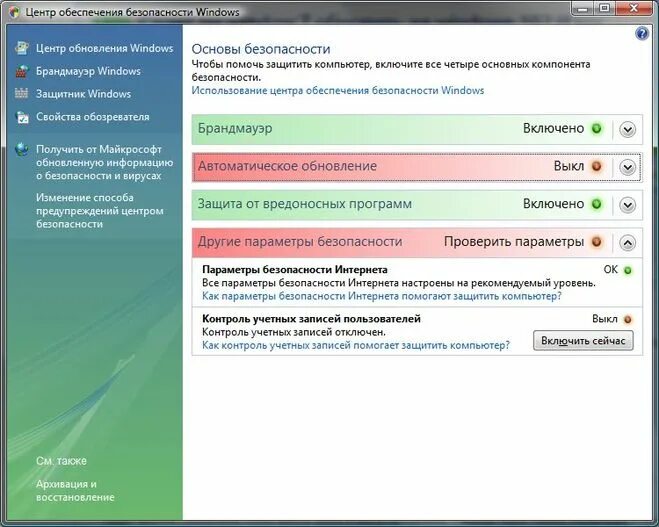This screenshot has height=527, width=659.
Task: Click the См. также label
Action: (x=61, y=461)
